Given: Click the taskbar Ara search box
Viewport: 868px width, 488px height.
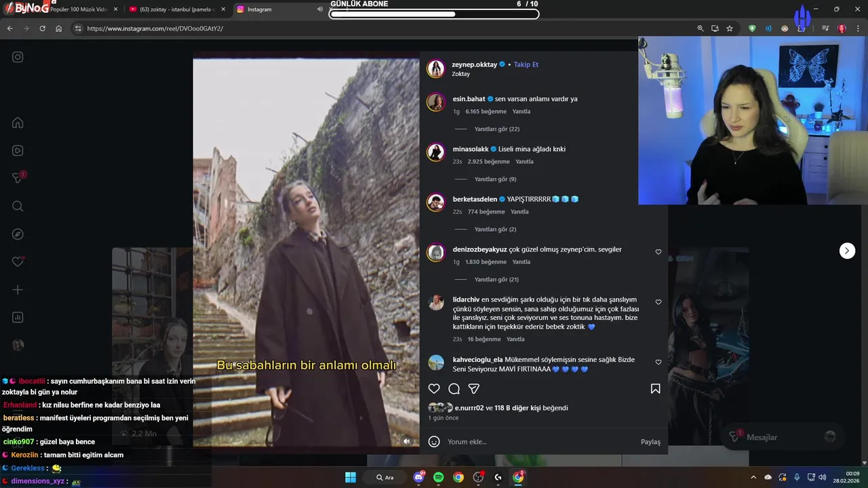Looking at the screenshot, I should coord(384,477).
